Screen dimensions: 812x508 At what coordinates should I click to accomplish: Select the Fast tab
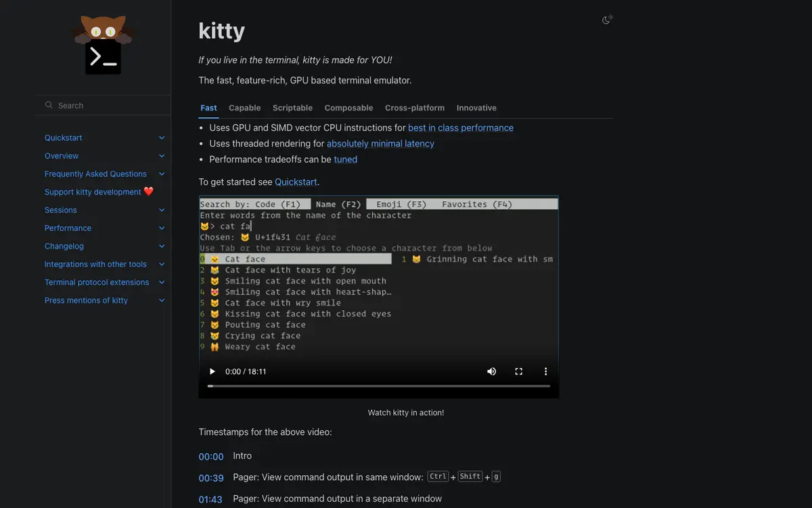208,108
